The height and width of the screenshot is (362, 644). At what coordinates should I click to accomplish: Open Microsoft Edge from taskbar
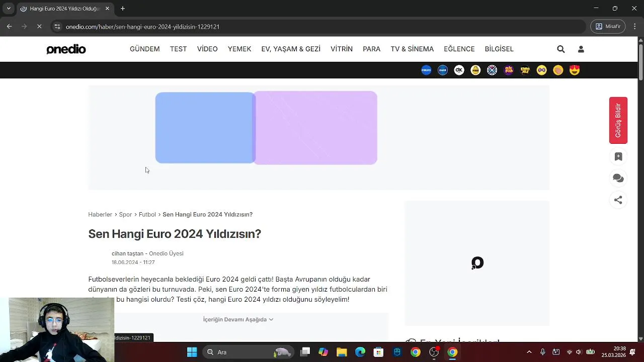pyautogui.click(x=360, y=352)
